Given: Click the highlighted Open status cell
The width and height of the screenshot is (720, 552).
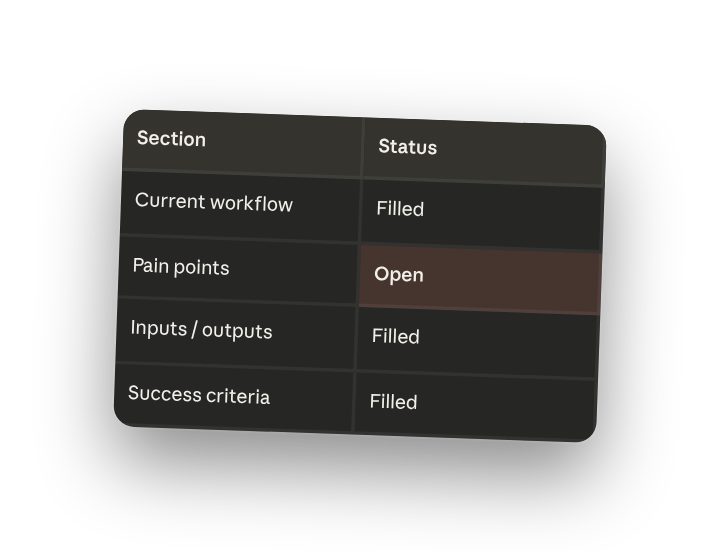Looking at the screenshot, I should [x=479, y=279].
